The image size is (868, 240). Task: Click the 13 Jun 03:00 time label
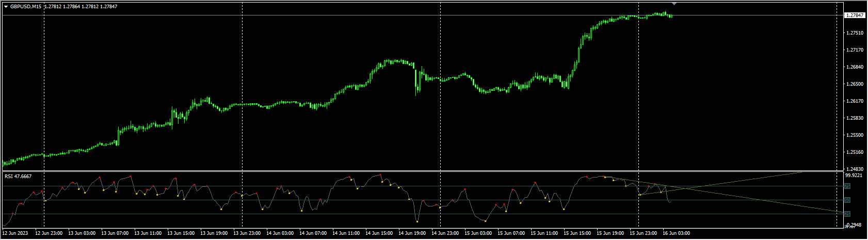click(x=82, y=234)
